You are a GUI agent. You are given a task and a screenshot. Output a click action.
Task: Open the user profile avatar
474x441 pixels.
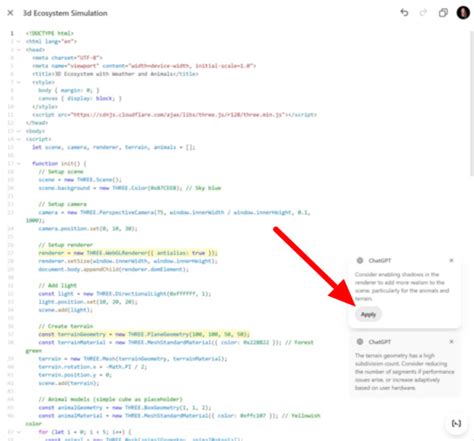463,13
